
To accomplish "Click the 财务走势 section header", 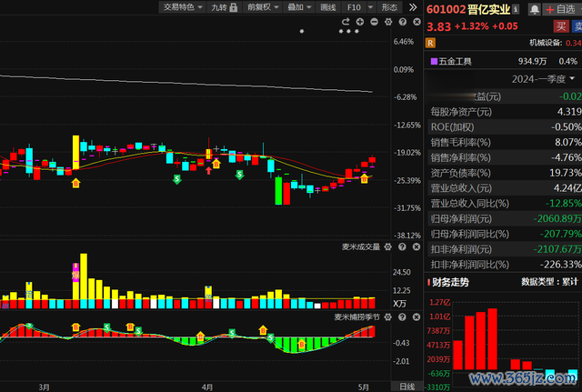I will 450,283.
